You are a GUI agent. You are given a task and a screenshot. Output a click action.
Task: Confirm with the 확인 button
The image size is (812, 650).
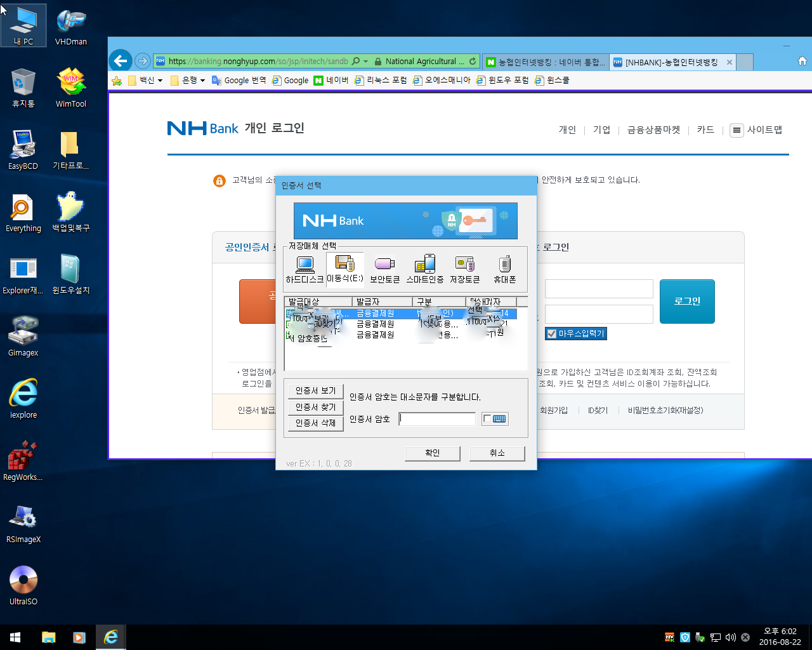432,453
